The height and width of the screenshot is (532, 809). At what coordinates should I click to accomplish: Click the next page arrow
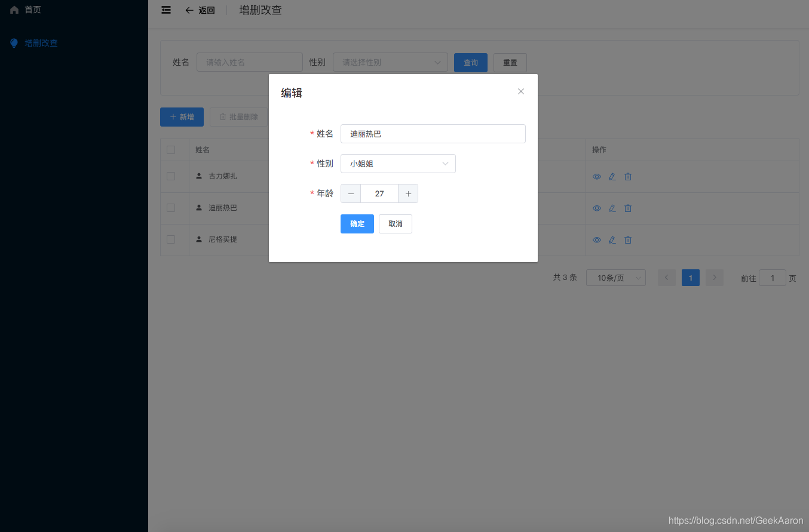tap(715, 278)
